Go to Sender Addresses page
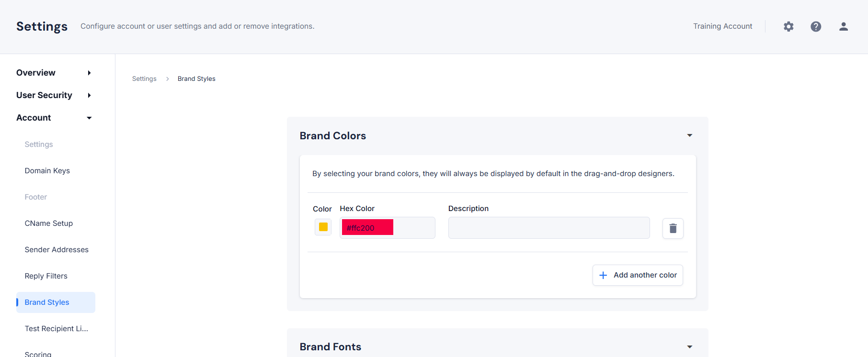Screen dimensions: 868x357 coord(57,250)
